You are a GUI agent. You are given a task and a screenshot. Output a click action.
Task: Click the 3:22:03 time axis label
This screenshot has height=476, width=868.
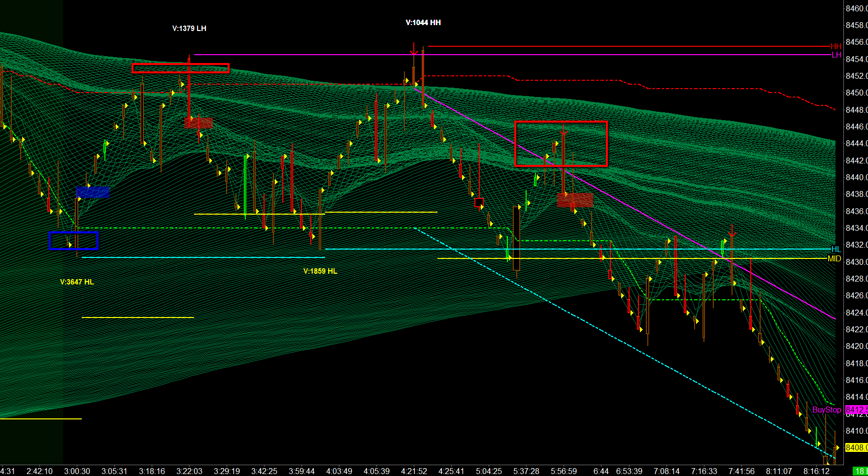tap(189, 471)
